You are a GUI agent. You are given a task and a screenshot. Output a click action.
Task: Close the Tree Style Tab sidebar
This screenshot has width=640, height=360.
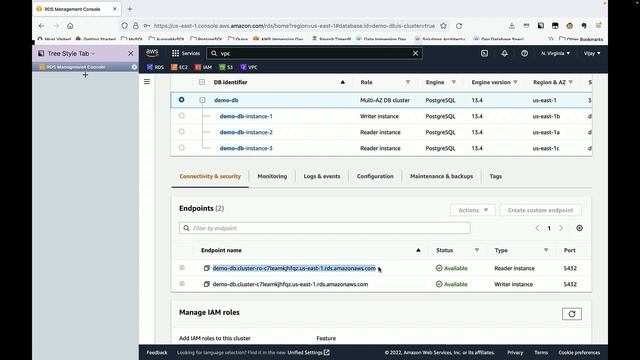tap(131, 53)
